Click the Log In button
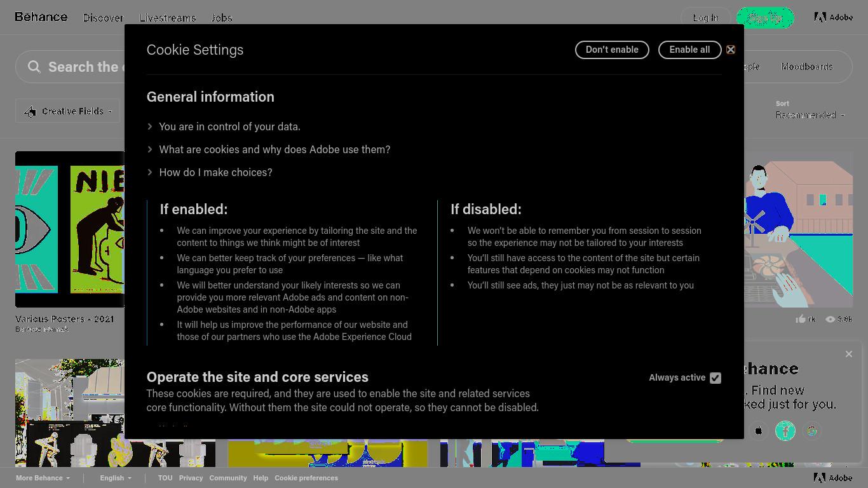868x488 pixels. (x=706, y=18)
